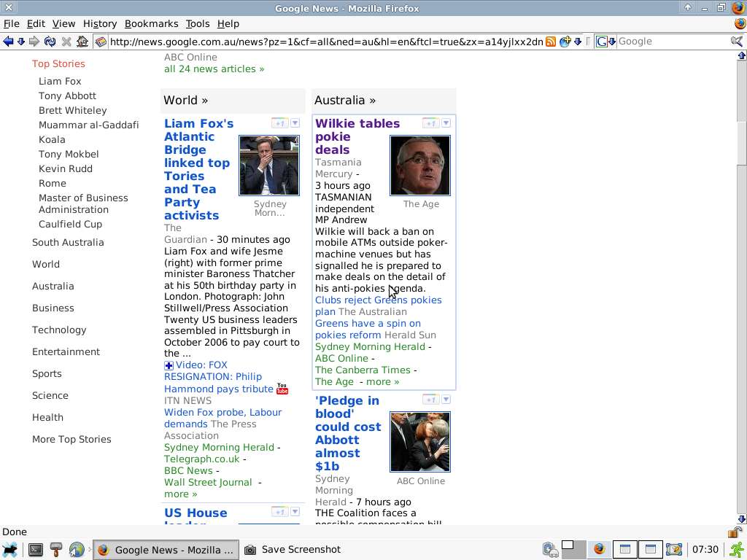Click the YouTube icon beside Hammond video link
Viewport: 747px width, 560px height.
click(x=282, y=389)
